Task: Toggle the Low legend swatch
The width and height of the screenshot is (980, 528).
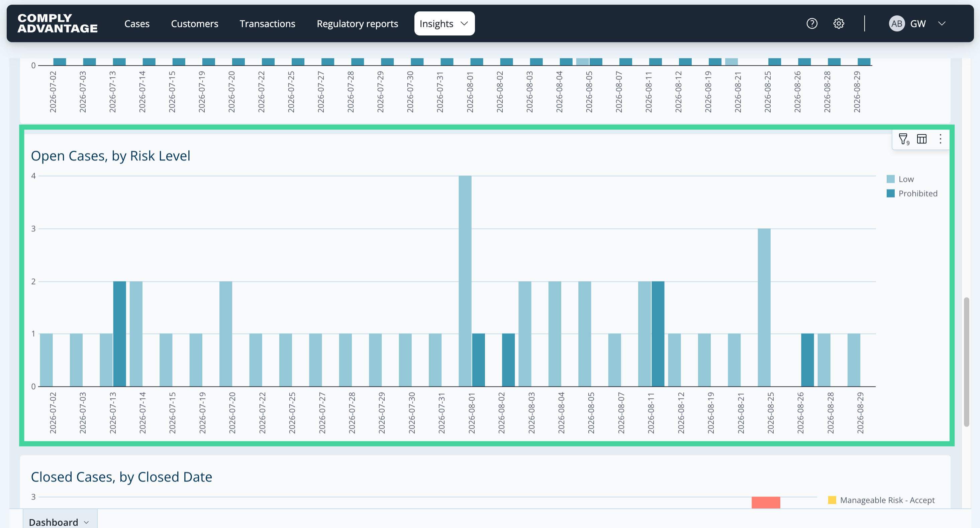Action: [x=891, y=179]
